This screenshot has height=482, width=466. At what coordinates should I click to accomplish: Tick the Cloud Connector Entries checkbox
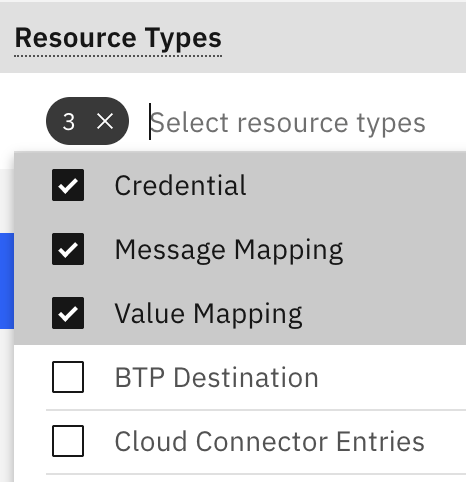tap(68, 441)
